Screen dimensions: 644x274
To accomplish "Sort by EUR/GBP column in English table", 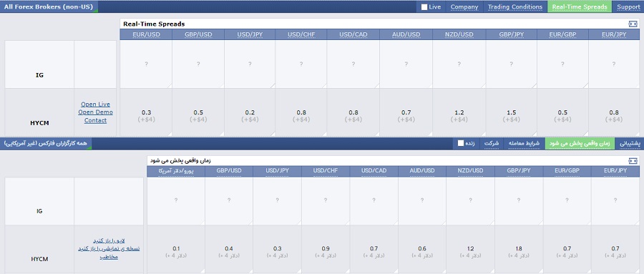I will [x=562, y=34].
